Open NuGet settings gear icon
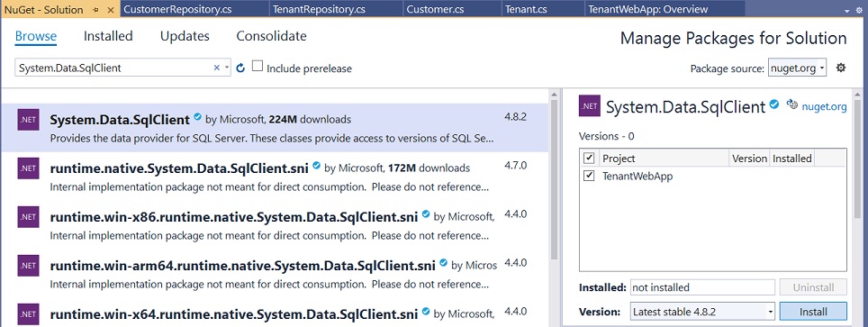This screenshot has width=868, height=327. [841, 68]
